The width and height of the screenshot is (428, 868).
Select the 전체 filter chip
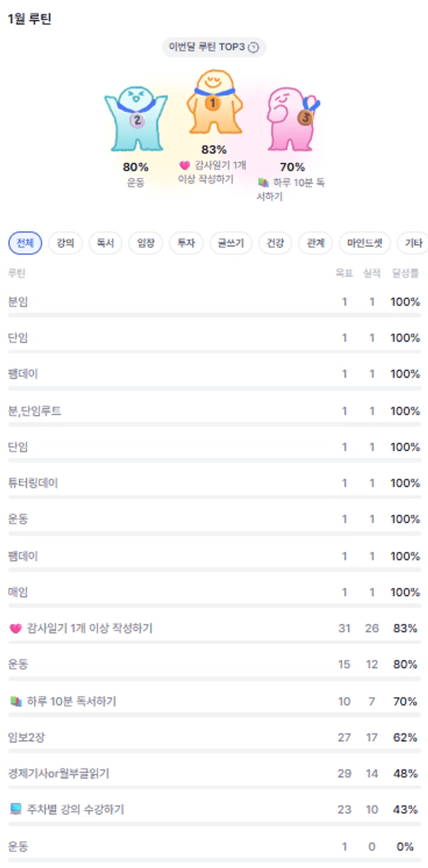coord(25,243)
